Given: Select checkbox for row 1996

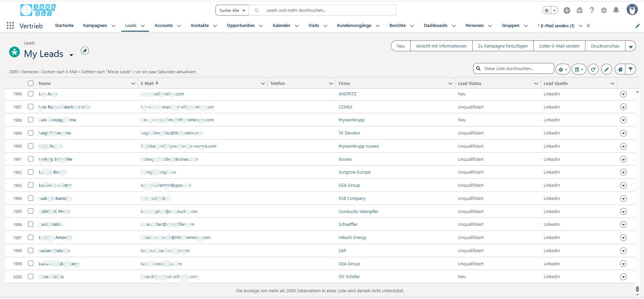Looking at the screenshot, I should pyautogui.click(x=31, y=224).
